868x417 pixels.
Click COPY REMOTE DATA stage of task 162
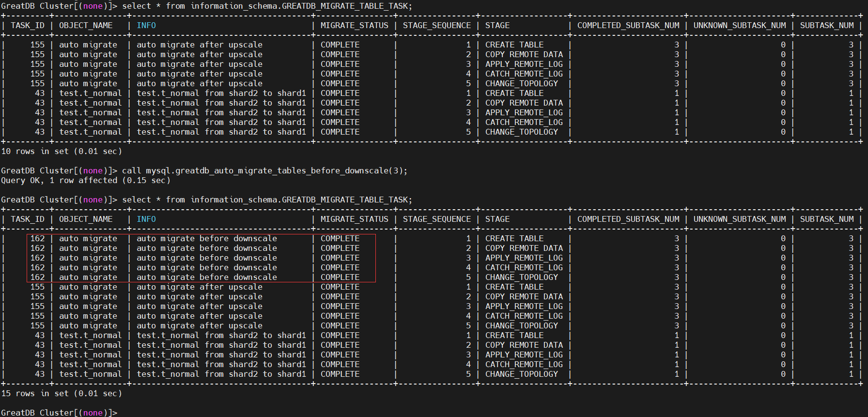point(524,248)
